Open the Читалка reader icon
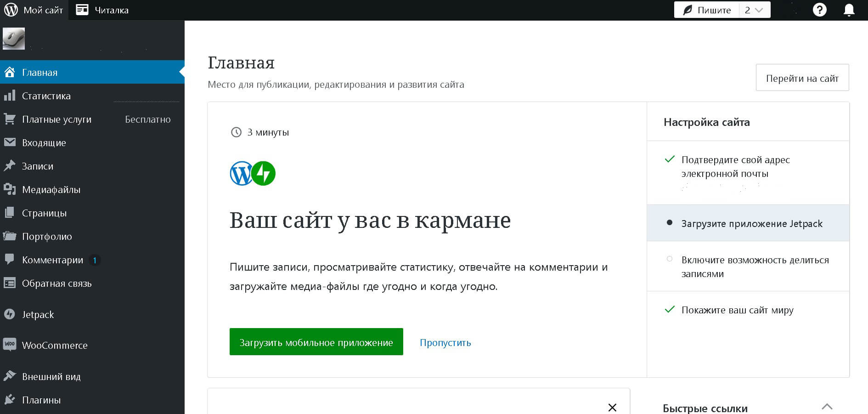Image resolution: width=868 pixels, height=414 pixels. click(82, 10)
